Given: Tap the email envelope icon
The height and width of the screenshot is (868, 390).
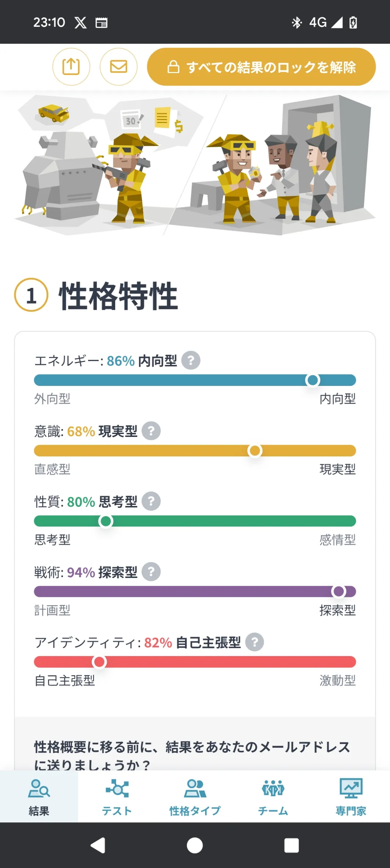Looking at the screenshot, I should 119,67.
